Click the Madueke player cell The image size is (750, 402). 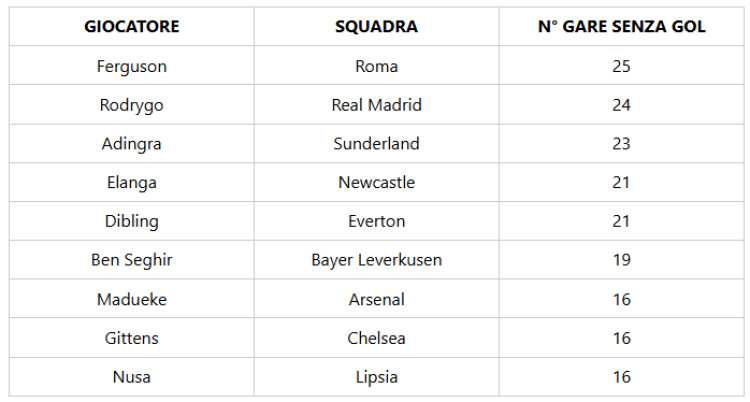click(132, 299)
